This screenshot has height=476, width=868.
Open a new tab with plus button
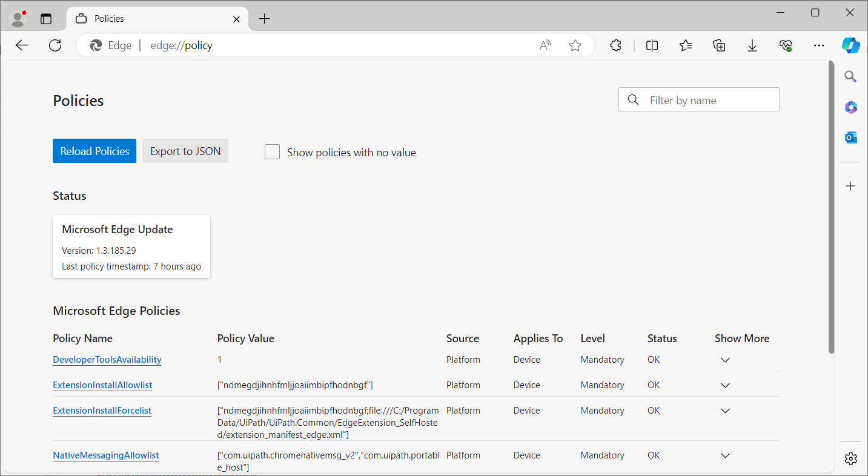click(x=264, y=19)
